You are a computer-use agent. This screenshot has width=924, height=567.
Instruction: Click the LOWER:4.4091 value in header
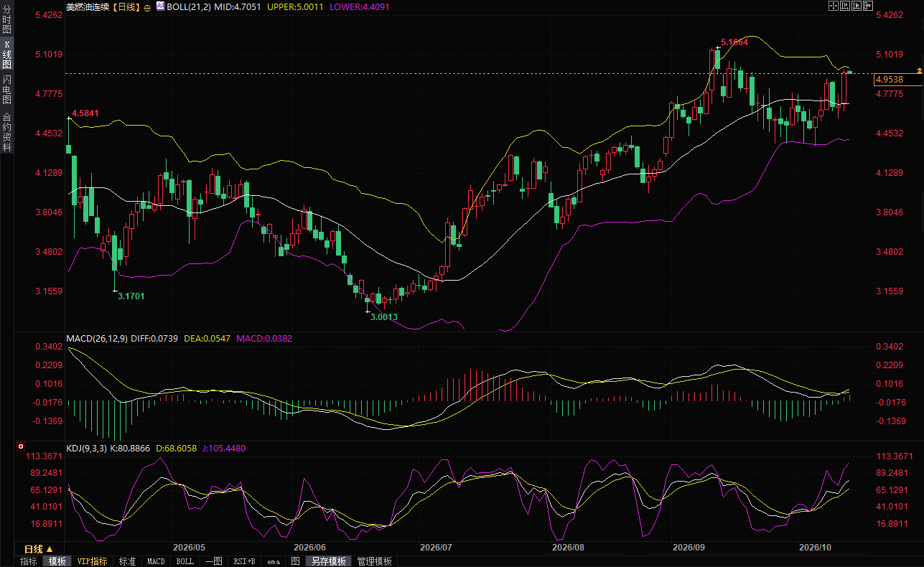[x=359, y=6]
